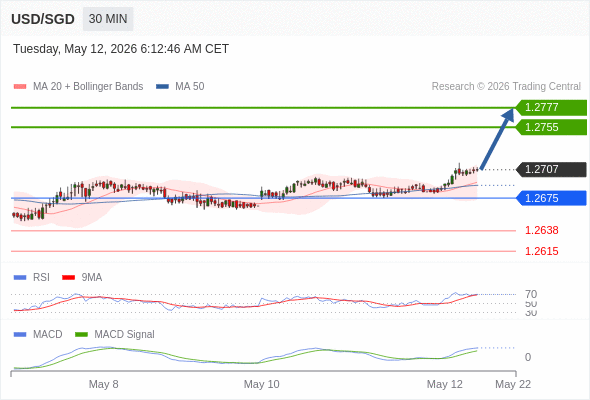Screen dimensions: 590x400
Task: Click the May 12 date axis label
Action: tap(444, 384)
